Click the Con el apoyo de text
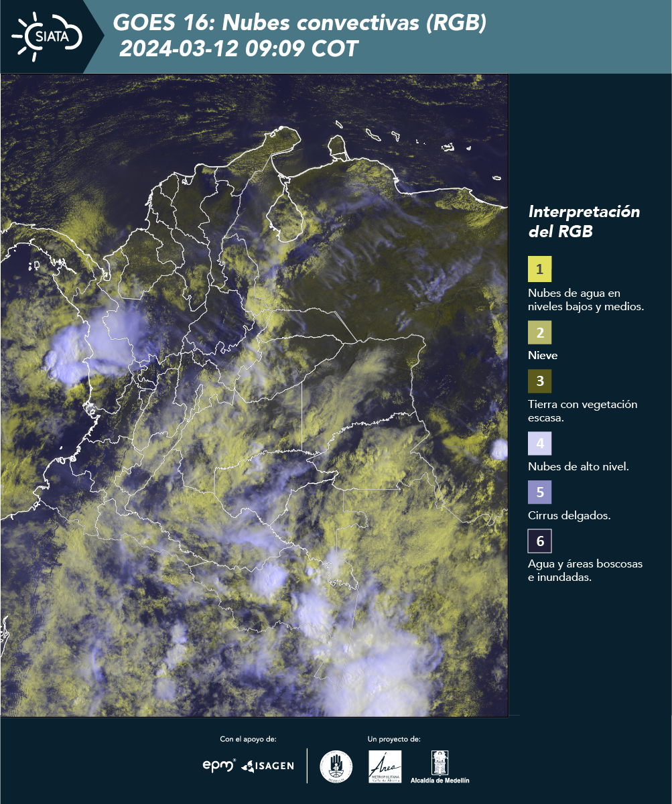672x804 pixels. coord(248,739)
